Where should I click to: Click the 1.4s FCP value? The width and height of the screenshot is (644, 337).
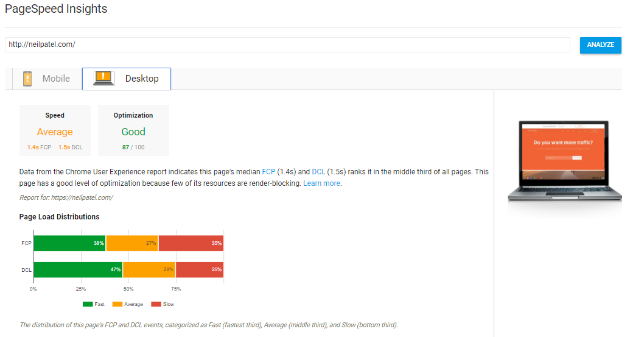[39, 147]
